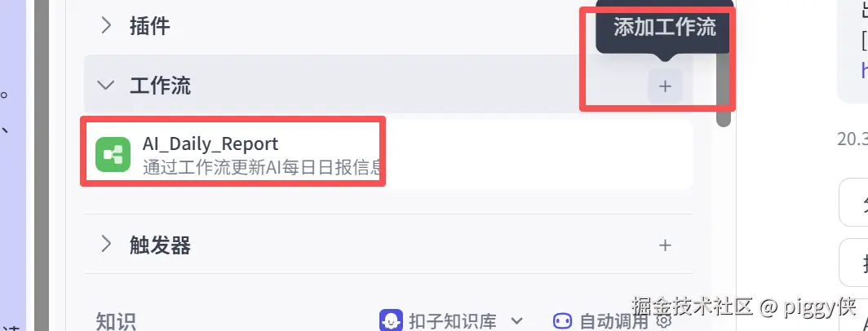Click the 工作流 section title
This screenshot has height=331, width=868.
[160, 86]
